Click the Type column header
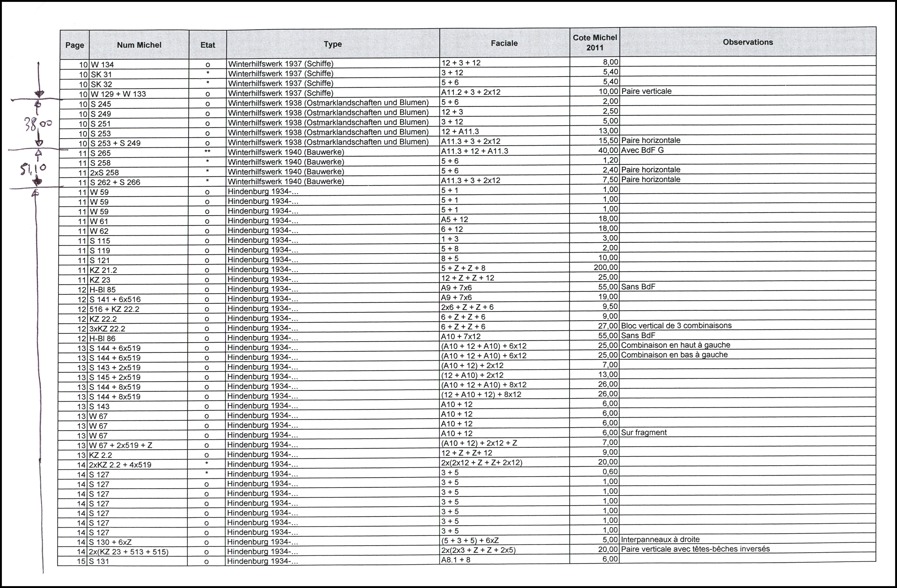Screen dimensions: 897x588 (333, 44)
